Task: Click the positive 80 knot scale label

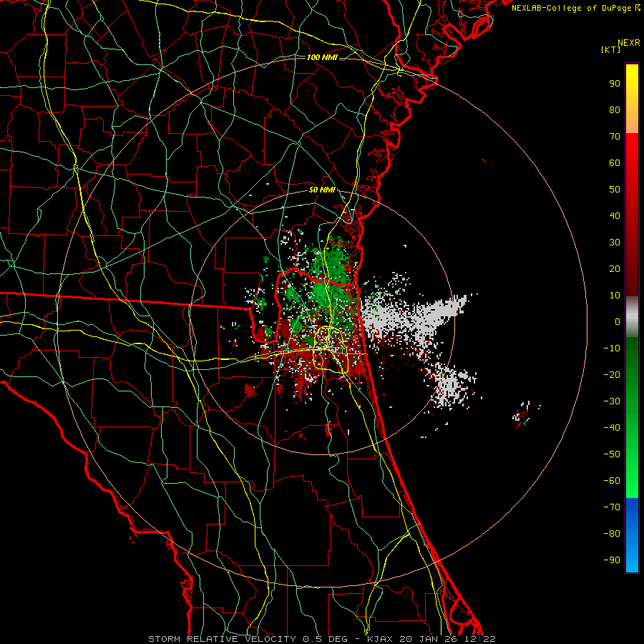Action: click(615, 109)
